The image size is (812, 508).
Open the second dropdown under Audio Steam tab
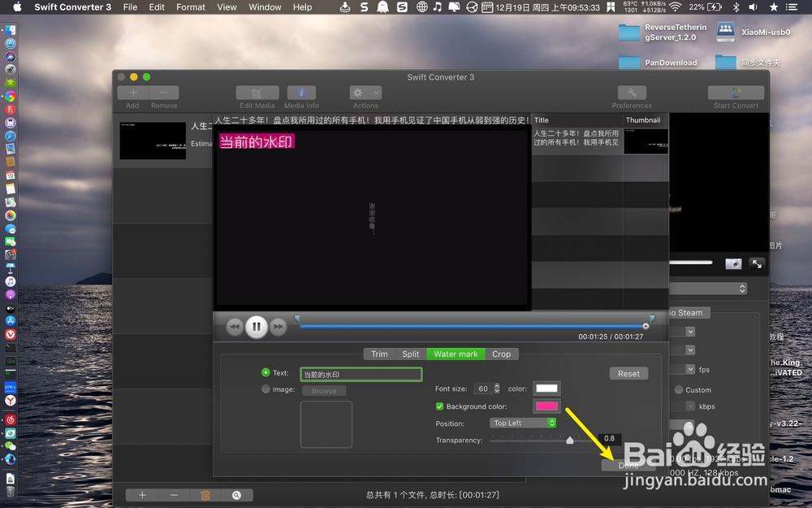pyautogui.click(x=683, y=350)
